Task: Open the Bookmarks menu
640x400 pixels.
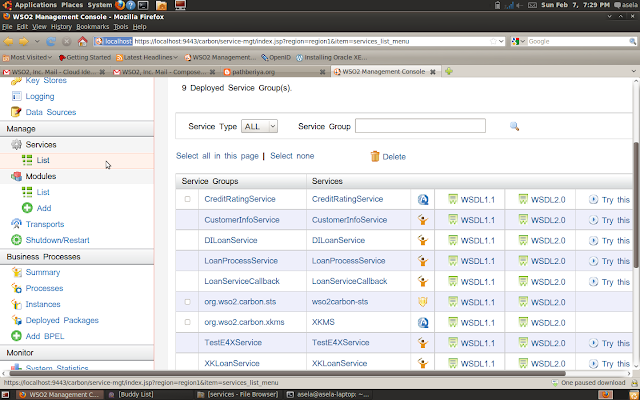Action: tap(93, 27)
